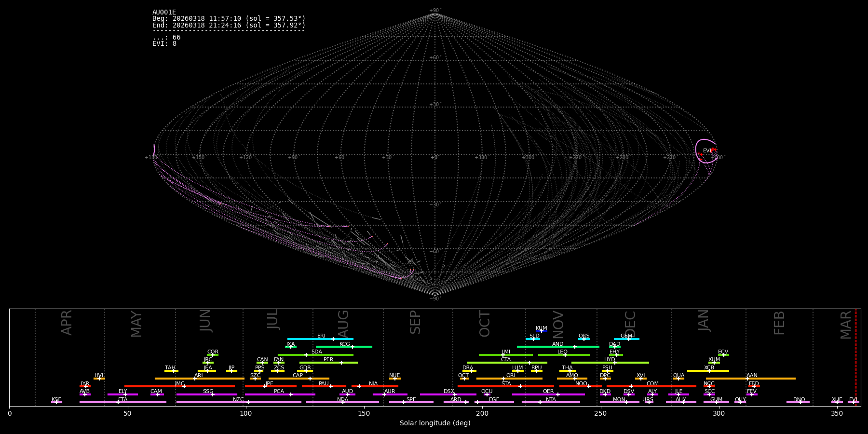
Task: Click the CAP shower label
Action: click(x=298, y=376)
